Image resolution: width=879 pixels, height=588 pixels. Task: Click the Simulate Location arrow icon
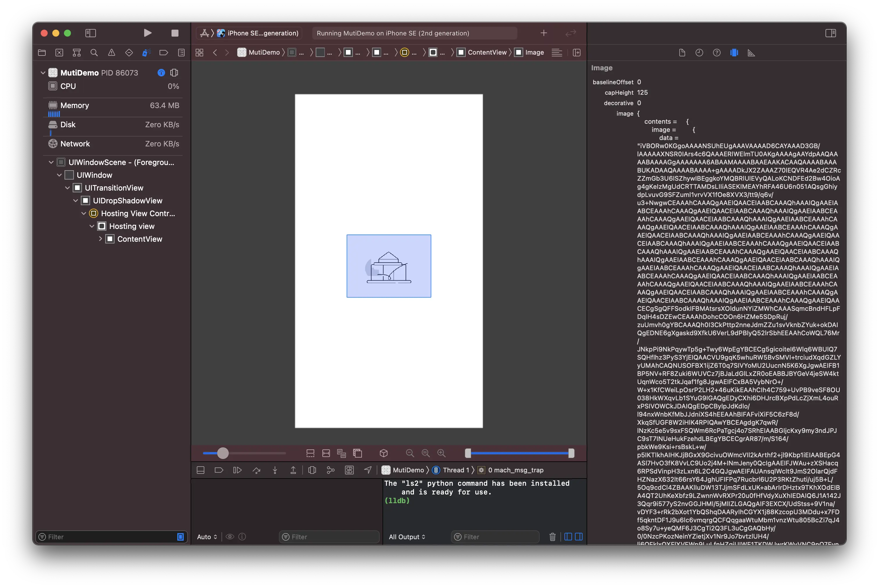(x=368, y=470)
